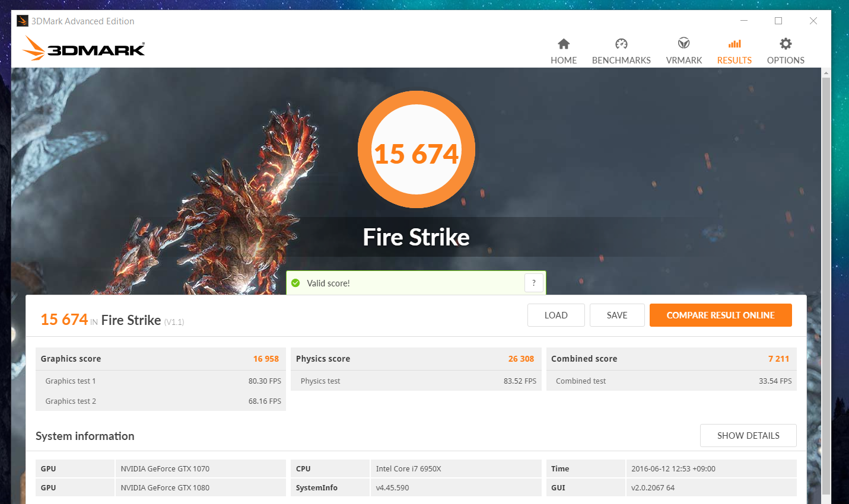Screen dimensions: 849x504
Task: Maximize the 3DMark window
Action: tap(778, 21)
